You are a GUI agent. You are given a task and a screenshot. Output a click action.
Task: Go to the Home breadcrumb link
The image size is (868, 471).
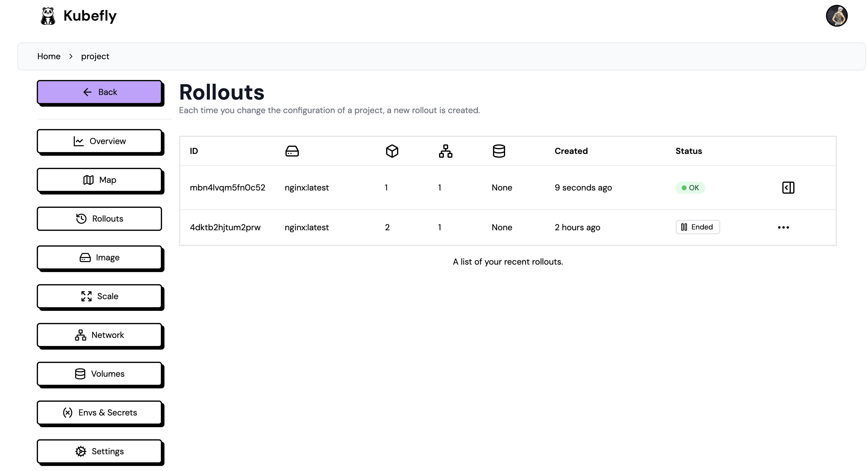[49, 56]
